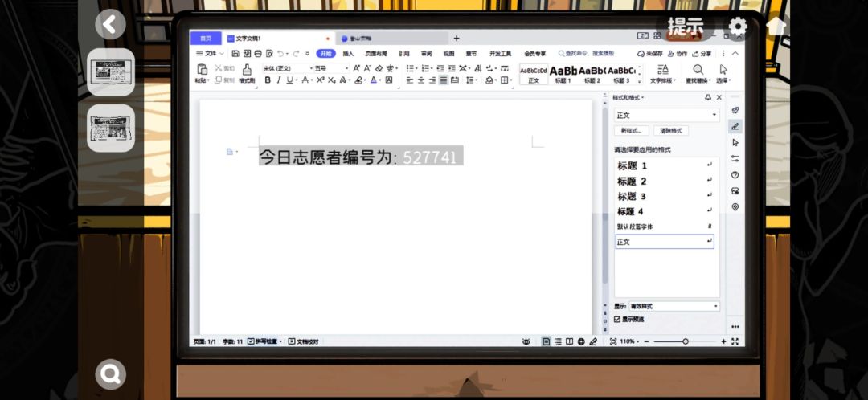Open the Find and Replace magnifier
This screenshot has height=400, width=868.
[x=698, y=69]
